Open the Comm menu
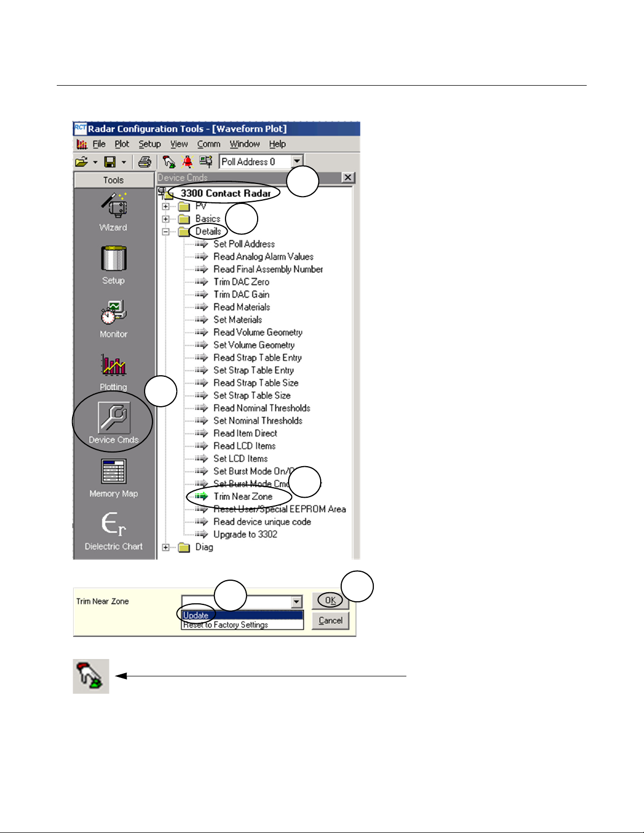This screenshot has height=833, width=644. 209,144
